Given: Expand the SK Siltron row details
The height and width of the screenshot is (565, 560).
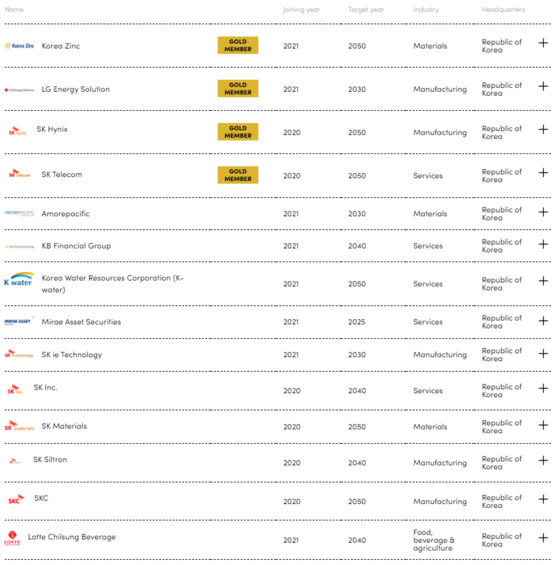Looking at the screenshot, I should pos(543,460).
